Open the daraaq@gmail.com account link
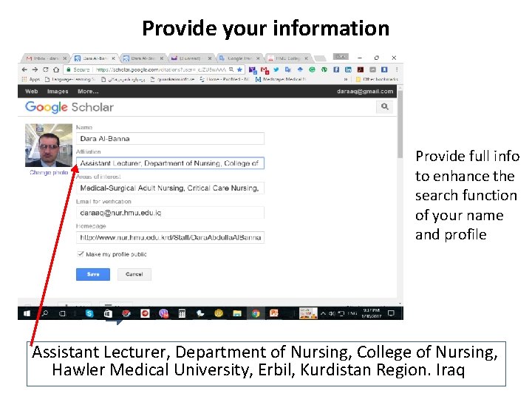532x399 pixels. coord(365,91)
